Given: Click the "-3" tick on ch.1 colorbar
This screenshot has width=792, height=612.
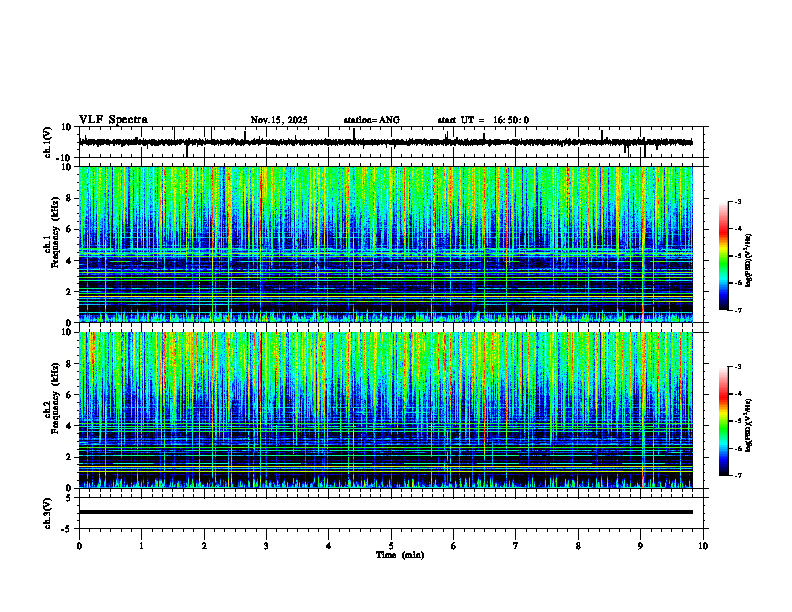Looking at the screenshot, I should tap(737, 201).
